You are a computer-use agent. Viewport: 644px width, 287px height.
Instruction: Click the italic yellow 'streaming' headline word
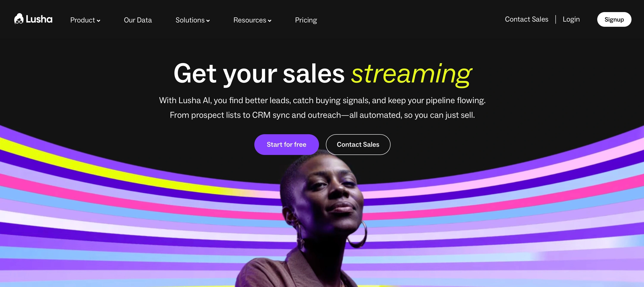[x=411, y=74]
